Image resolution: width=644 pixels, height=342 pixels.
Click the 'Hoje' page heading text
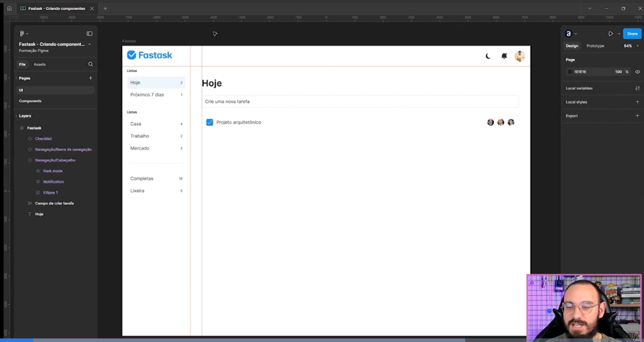[211, 83]
